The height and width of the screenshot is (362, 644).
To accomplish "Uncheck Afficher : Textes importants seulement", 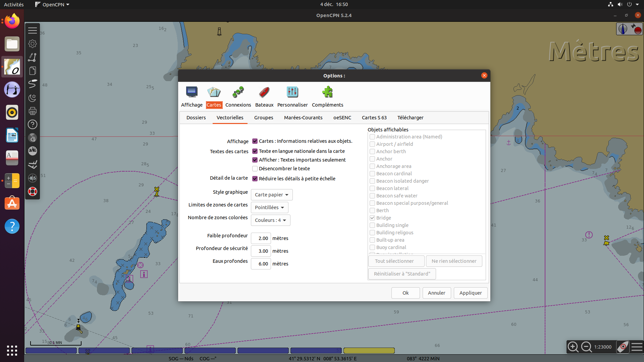I will pyautogui.click(x=255, y=160).
